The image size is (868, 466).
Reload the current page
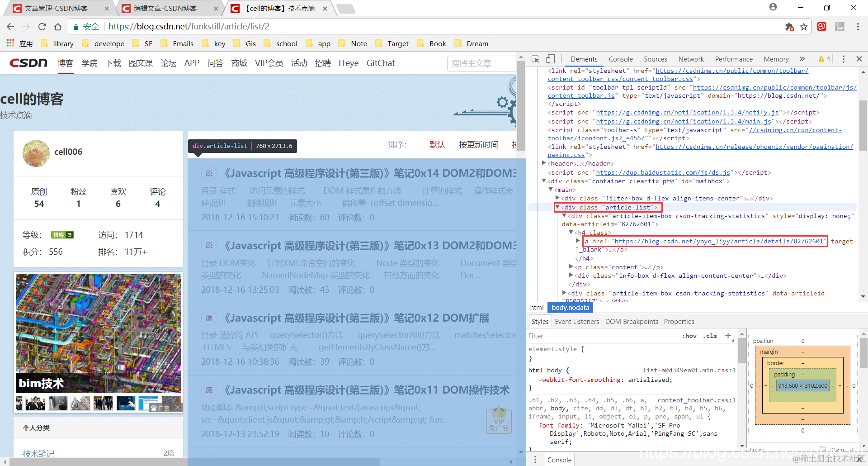[x=42, y=27]
